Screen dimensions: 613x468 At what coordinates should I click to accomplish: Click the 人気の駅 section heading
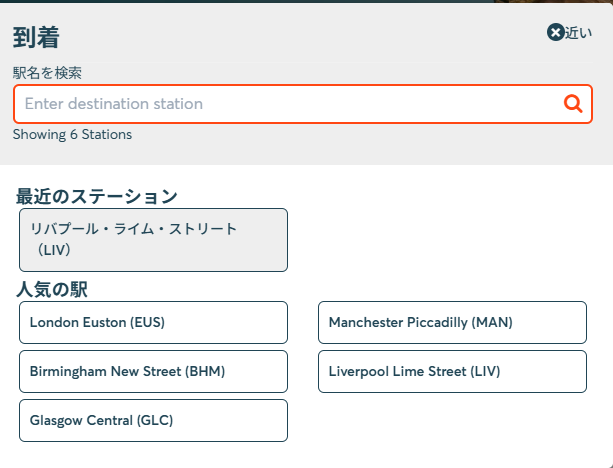click(x=51, y=289)
